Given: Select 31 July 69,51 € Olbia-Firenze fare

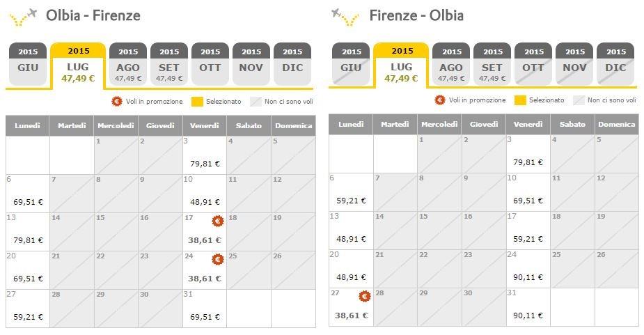Looking at the screenshot, I should 205,309.
